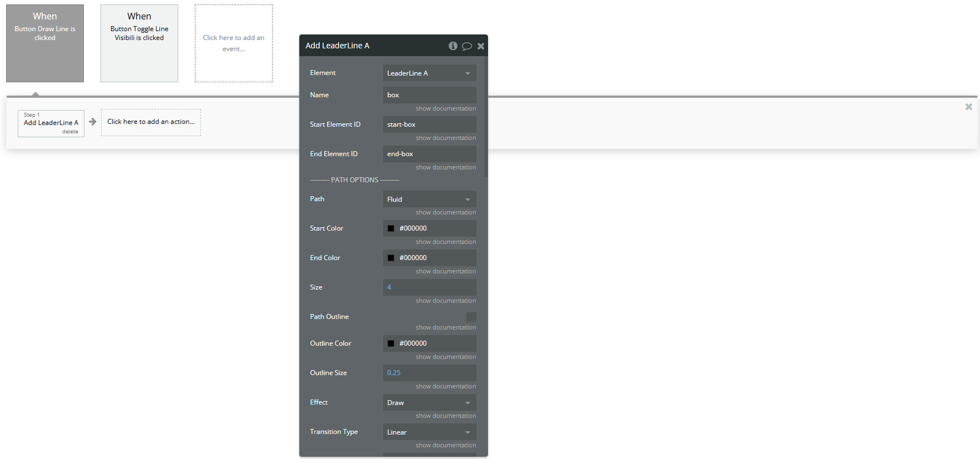This screenshot has height=459, width=980.
Task: Open Transition Type dropdown set to Linear
Action: 430,432
